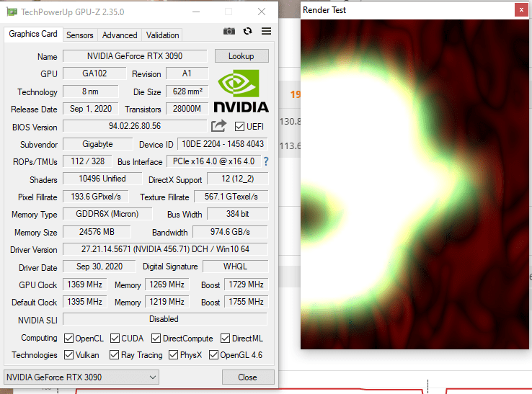
Task: Open the GPU selection dropdown at bottom
Action: click(81, 377)
